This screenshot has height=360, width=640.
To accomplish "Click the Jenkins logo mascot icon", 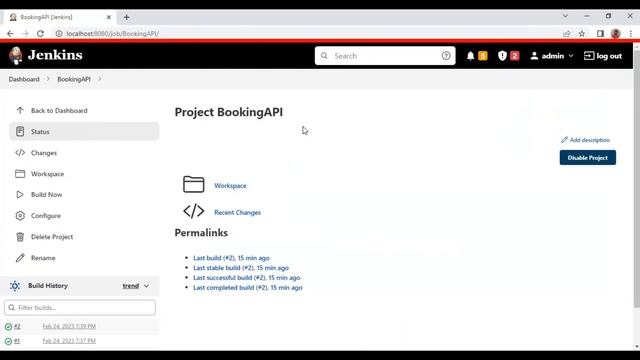I will click(x=16, y=56).
